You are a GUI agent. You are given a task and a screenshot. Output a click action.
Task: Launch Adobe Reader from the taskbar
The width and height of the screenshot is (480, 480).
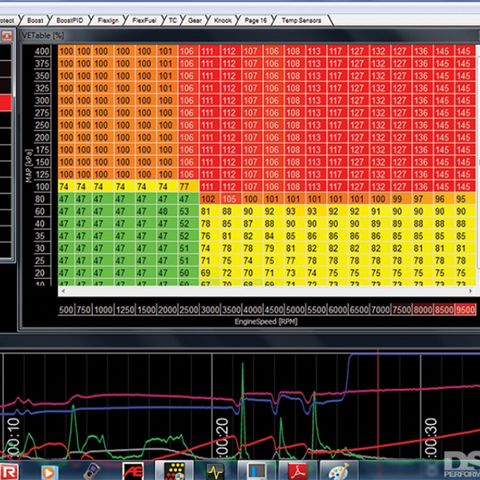pos(298,472)
